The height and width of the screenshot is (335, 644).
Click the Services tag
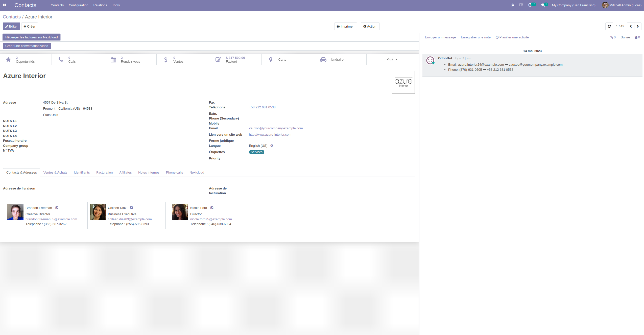coord(256,152)
